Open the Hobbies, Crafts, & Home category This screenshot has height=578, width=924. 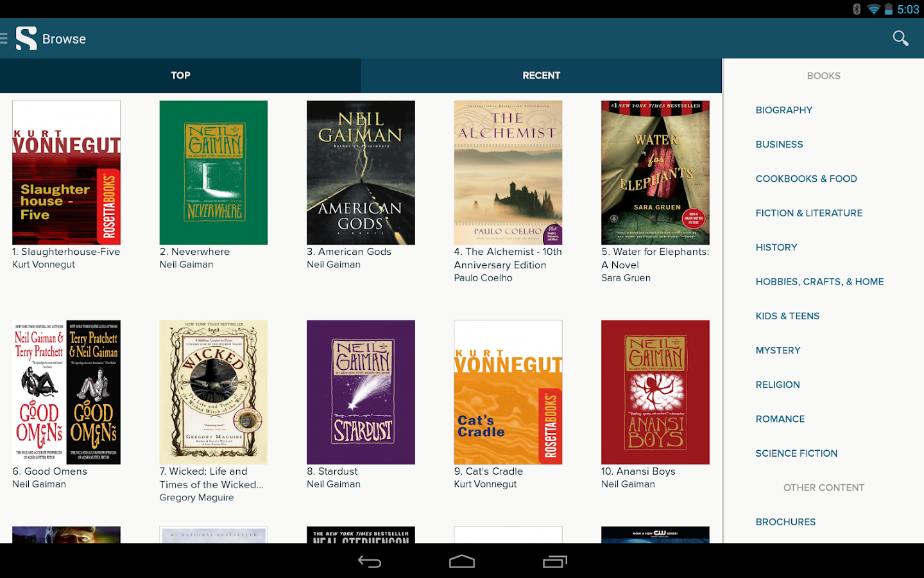pos(820,282)
